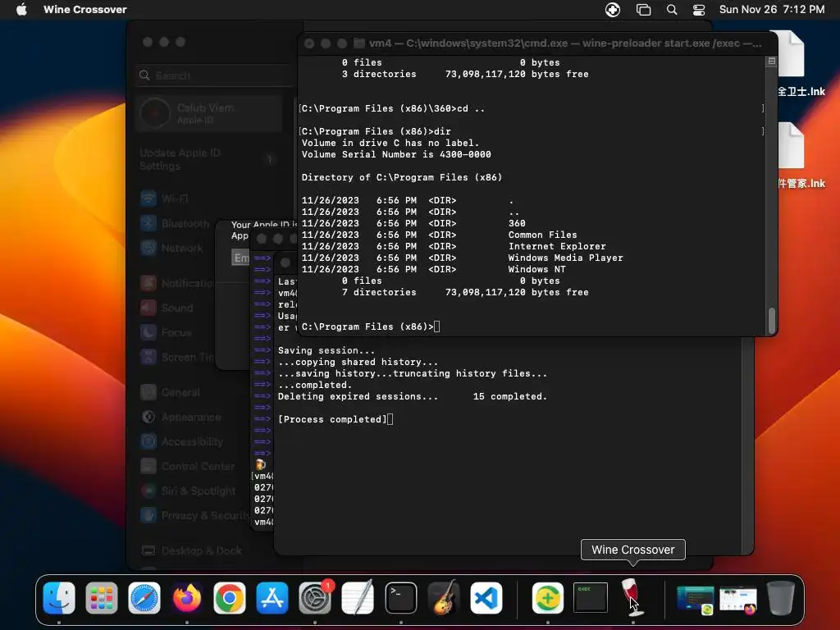The width and height of the screenshot is (840, 630).
Task: Open the green 360 app dock icon
Action: 547,598
